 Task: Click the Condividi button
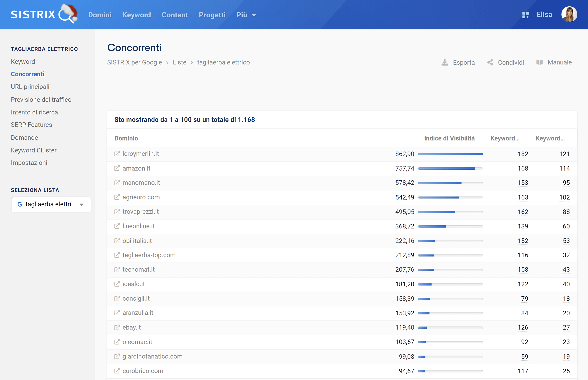click(506, 62)
